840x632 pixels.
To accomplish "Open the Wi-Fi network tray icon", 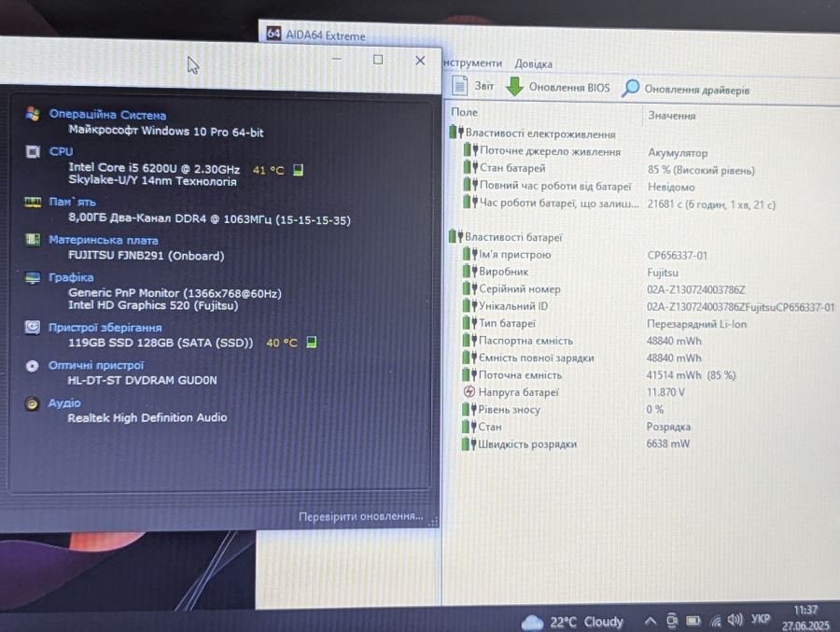I will click(715, 621).
